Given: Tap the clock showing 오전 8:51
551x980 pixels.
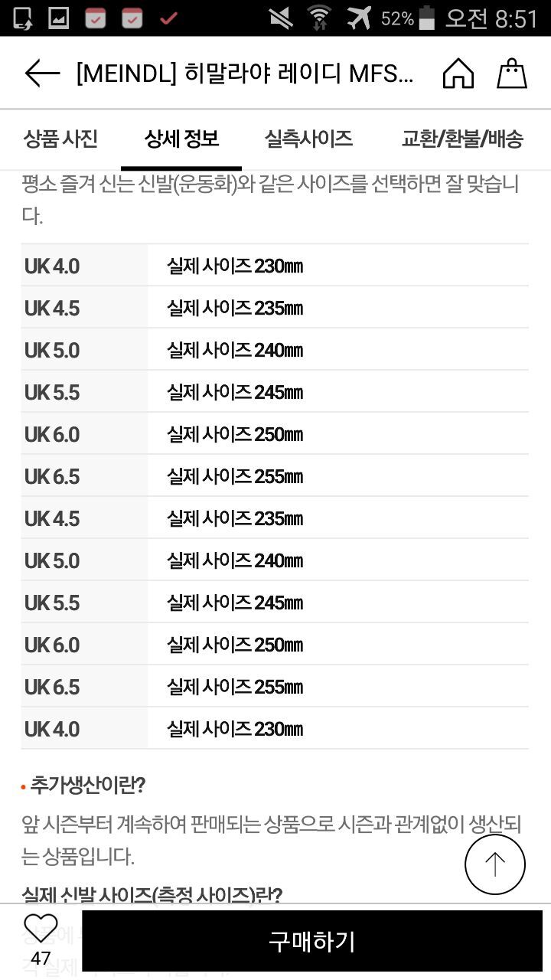Looking at the screenshot, I should click(x=491, y=18).
